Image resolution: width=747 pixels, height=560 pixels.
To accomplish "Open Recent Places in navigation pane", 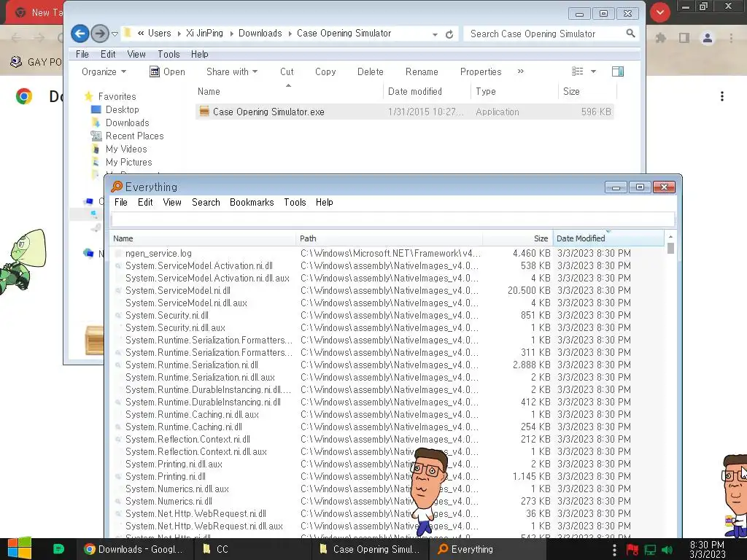I will 134,136.
